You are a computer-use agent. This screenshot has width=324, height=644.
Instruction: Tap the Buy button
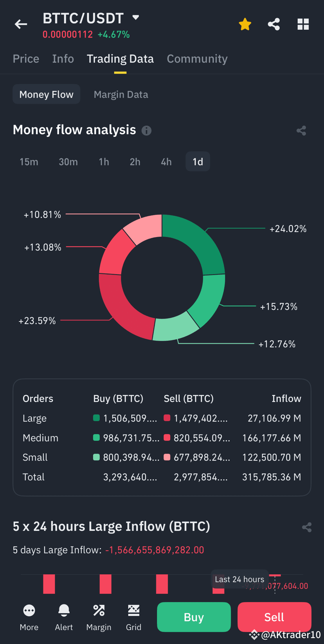(194, 617)
